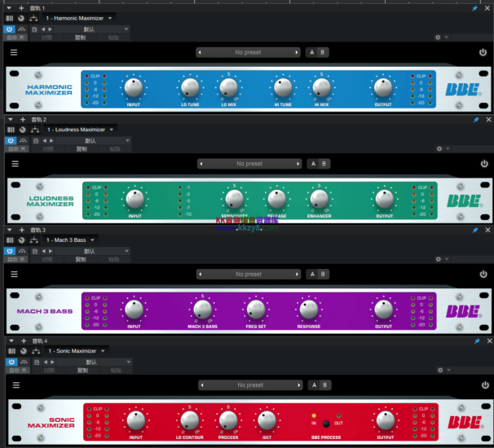This screenshot has height=448, width=494.
Task: Bypass Harmonic Maximizer with blue activate button
Action: click(x=9, y=29)
